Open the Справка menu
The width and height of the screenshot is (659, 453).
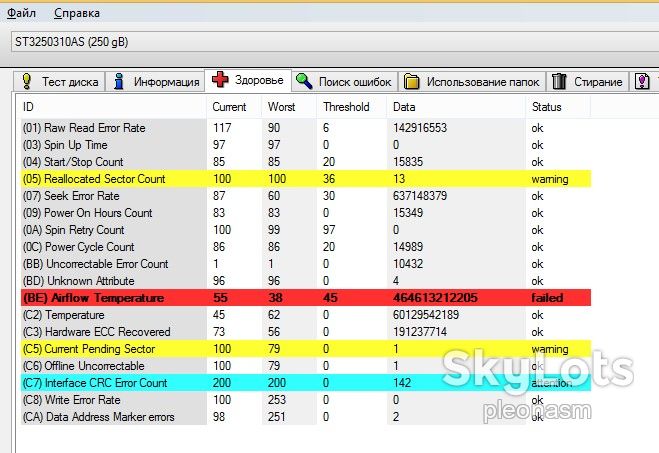[77, 13]
